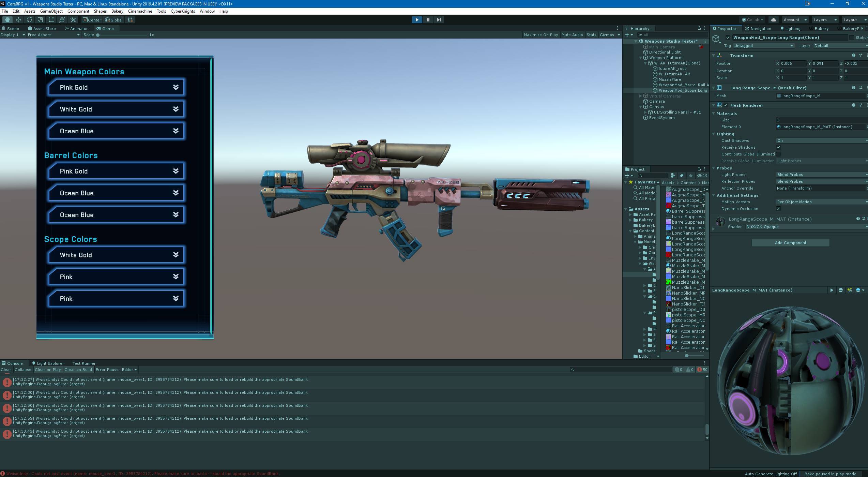
Task: Open Transform component help icon
Action: point(853,55)
